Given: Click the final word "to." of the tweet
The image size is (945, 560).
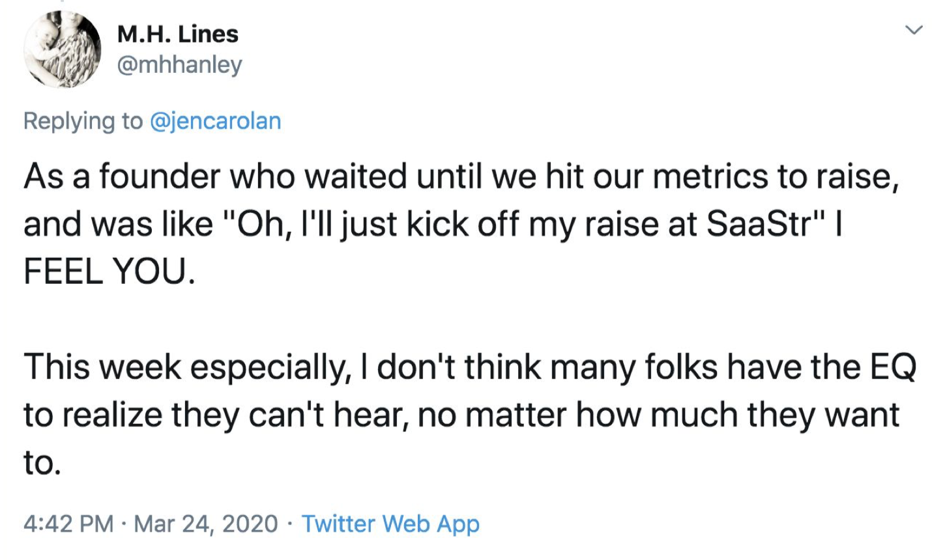Looking at the screenshot, I should [42, 462].
